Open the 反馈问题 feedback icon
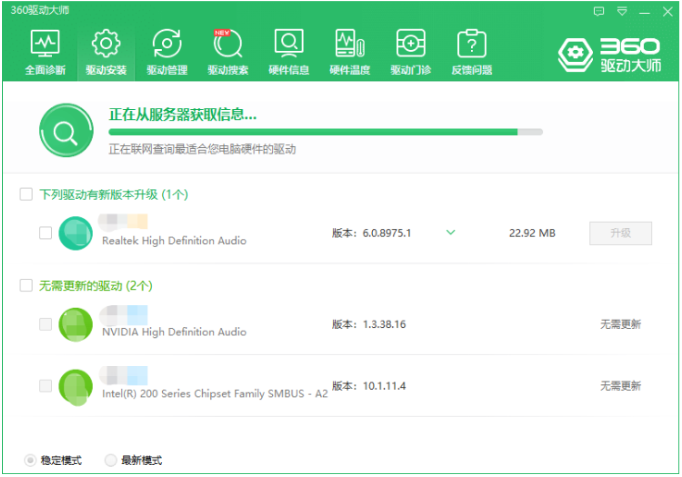The height and width of the screenshot is (477, 682). tap(471, 45)
